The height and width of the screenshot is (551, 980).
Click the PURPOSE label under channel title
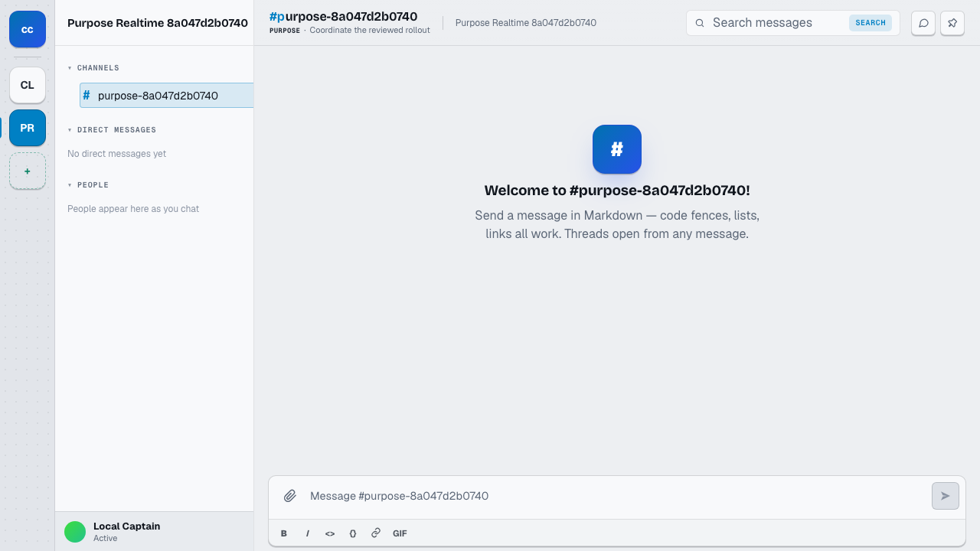[x=285, y=31]
